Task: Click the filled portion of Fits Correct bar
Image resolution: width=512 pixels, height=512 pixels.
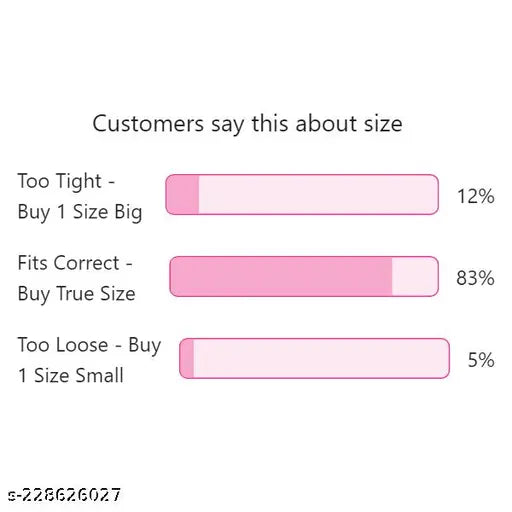Action: click(x=281, y=276)
